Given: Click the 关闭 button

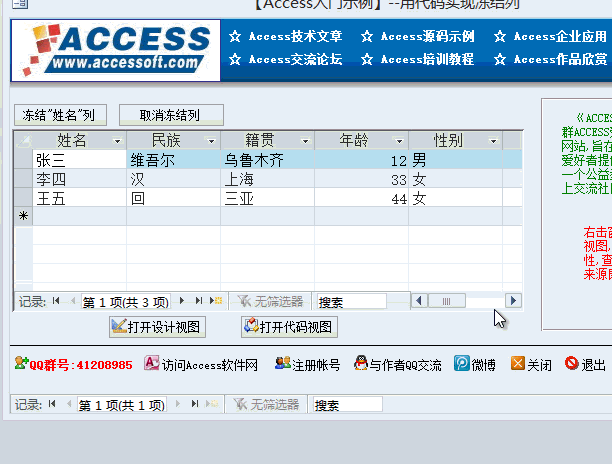Looking at the screenshot, I should pos(531,365).
